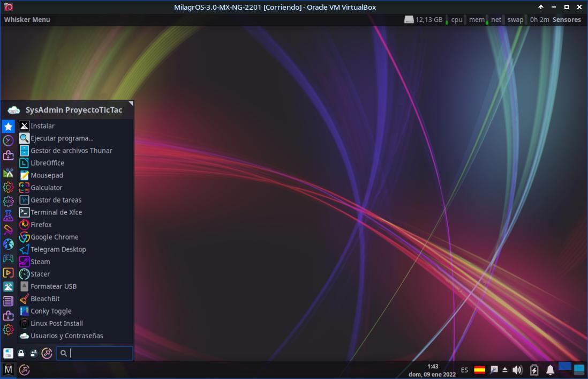The width and height of the screenshot is (588, 379).
Task: Open the volume speaker tray icon
Action: tap(517, 370)
